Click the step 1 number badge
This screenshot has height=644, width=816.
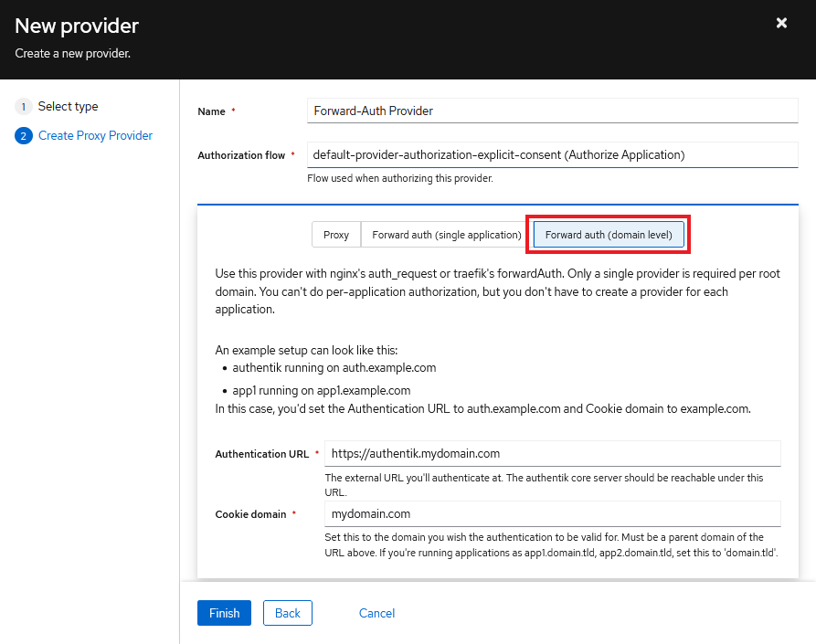(x=24, y=107)
